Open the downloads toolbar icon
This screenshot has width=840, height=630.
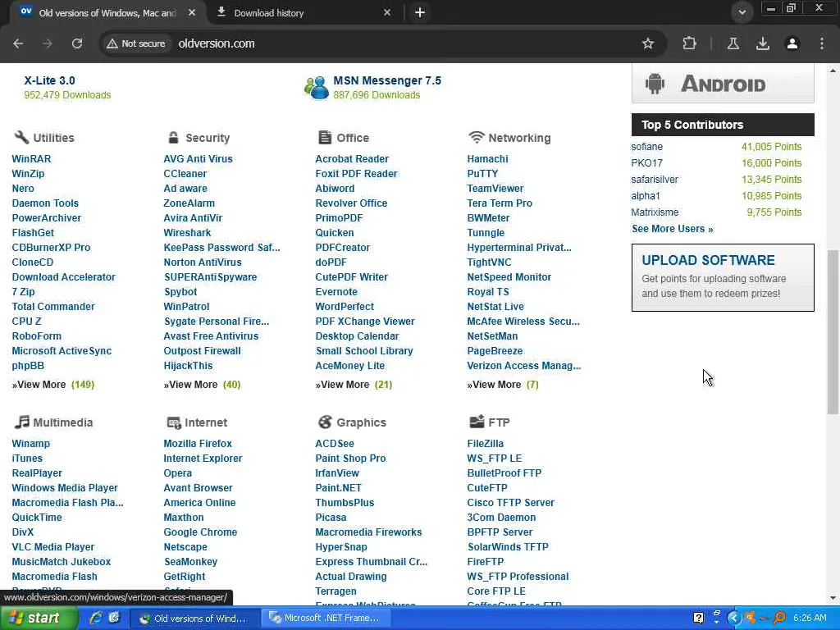[763, 43]
